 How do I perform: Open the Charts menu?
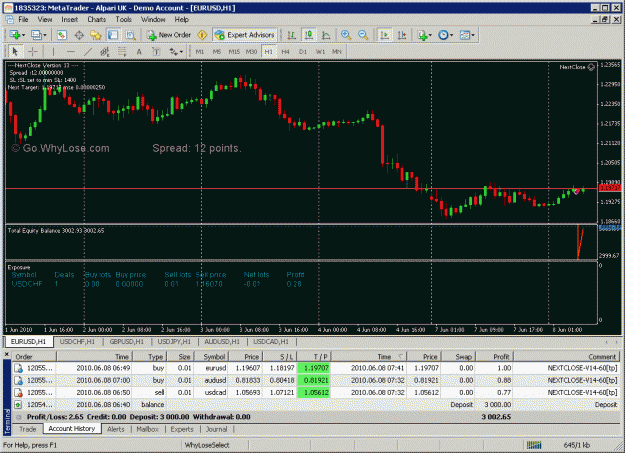pyautogui.click(x=96, y=20)
